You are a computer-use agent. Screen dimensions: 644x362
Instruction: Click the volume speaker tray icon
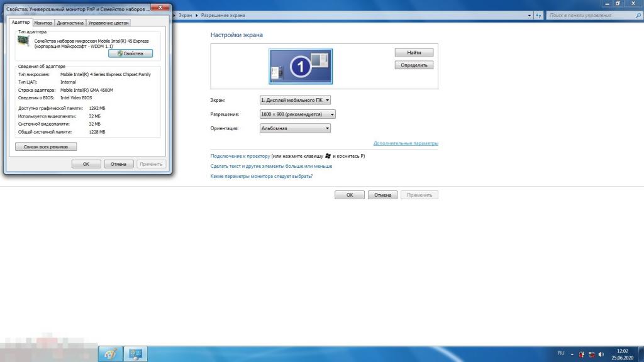coord(601,354)
